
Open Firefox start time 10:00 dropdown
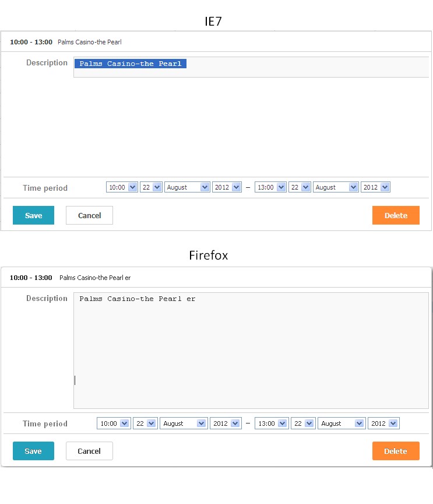coord(114,423)
